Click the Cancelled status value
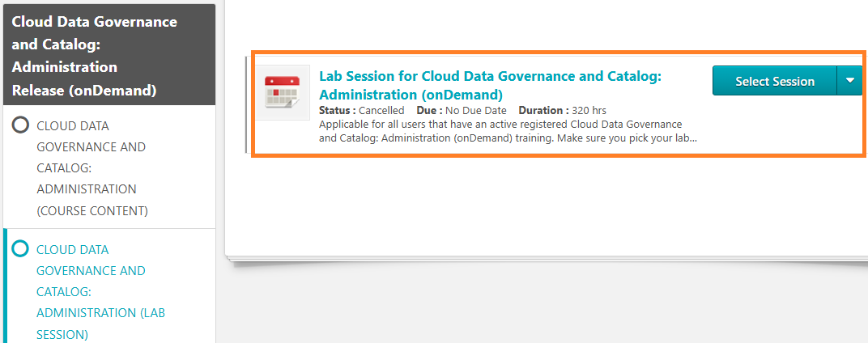868x343 pixels. point(381,110)
